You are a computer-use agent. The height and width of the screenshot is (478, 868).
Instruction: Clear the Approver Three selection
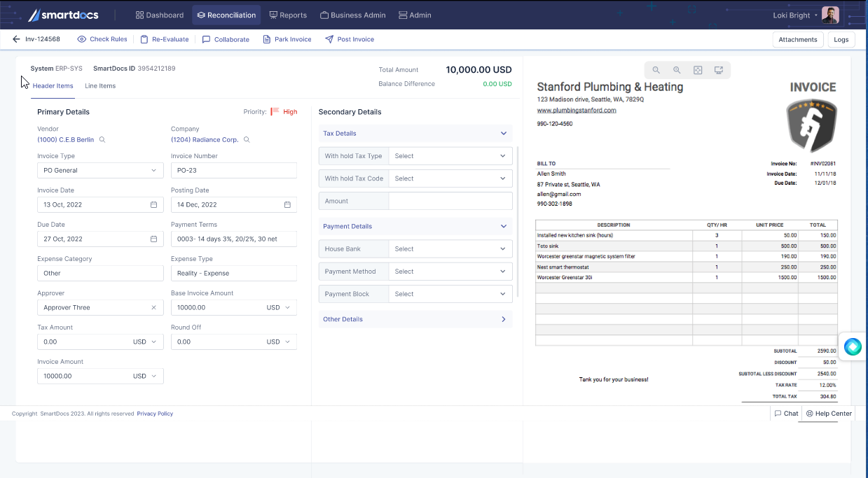coord(153,307)
